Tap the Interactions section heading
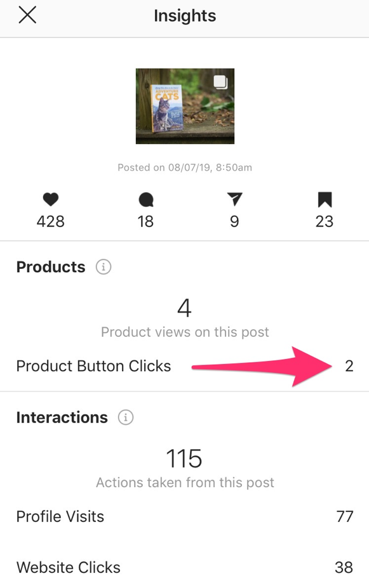 [x=62, y=417]
